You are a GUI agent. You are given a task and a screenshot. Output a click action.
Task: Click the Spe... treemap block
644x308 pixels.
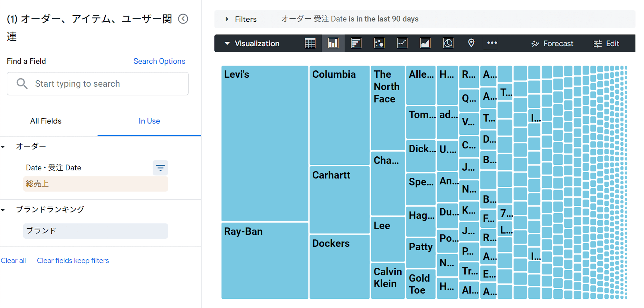pyautogui.click(x=421, y=189)
